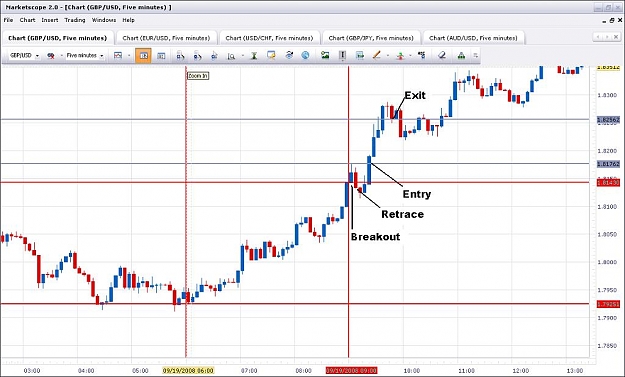Click the window icon right of orange button
625x377 pixels.
161,56
